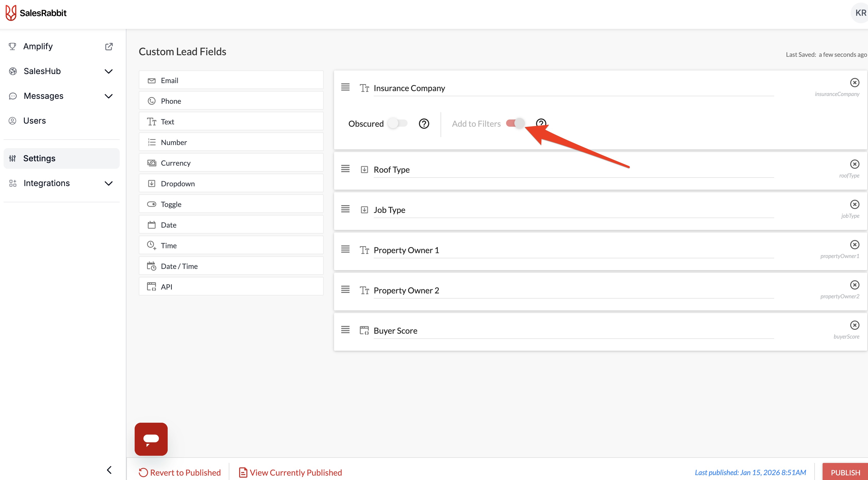Viewport: 868px width, 480px height.
Task: Select Settings in the sidebar
Action: click(39, 158)
